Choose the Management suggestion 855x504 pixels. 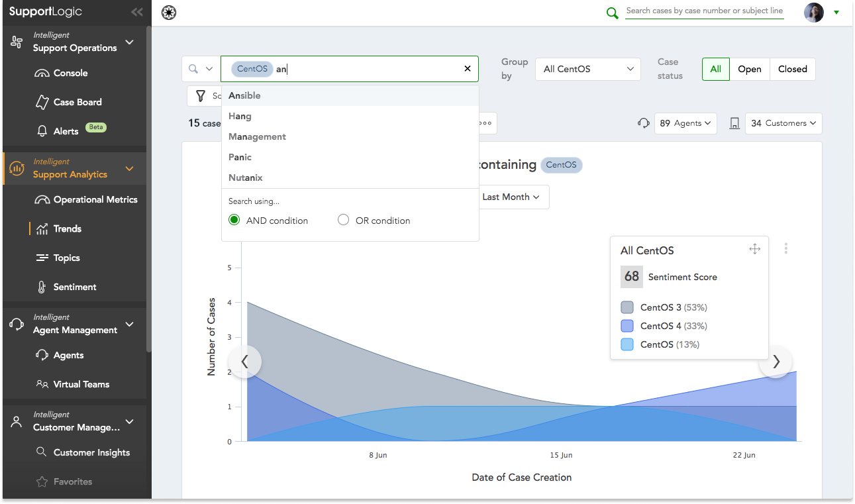click(x=350, y=136)
